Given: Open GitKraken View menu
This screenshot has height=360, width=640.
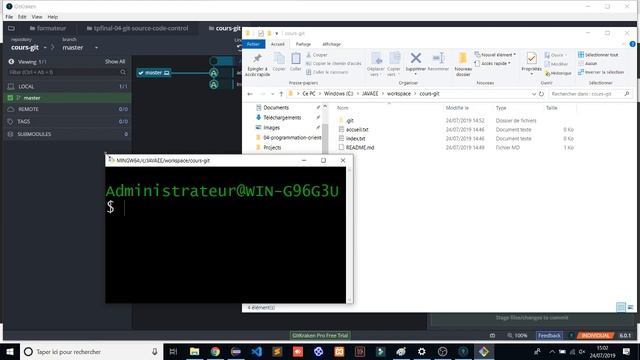Looking at the screenshot, I should pyautogui.click(x=37, y=17).
